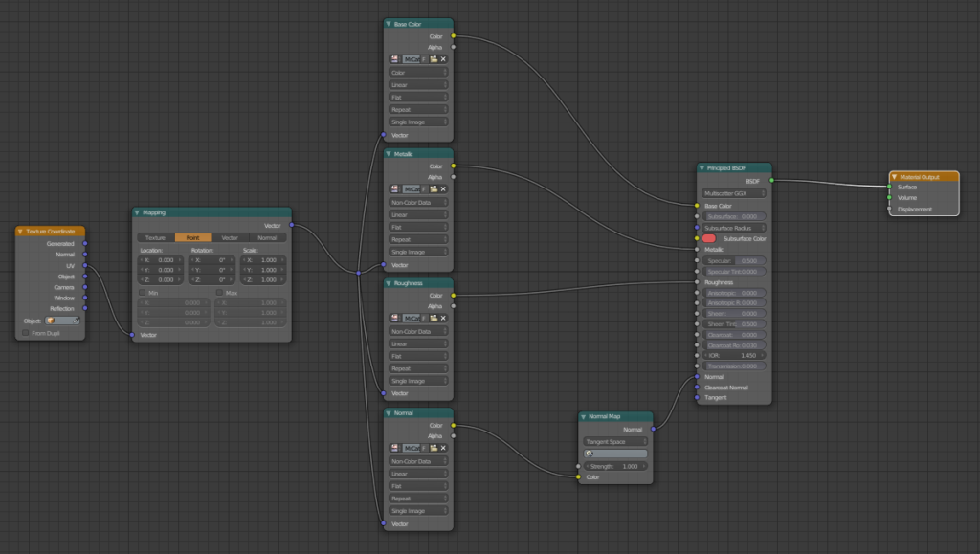The image size is (980, 554).
Task: Select Non-Color Data in the Roughness node
Action: [417, 331]
